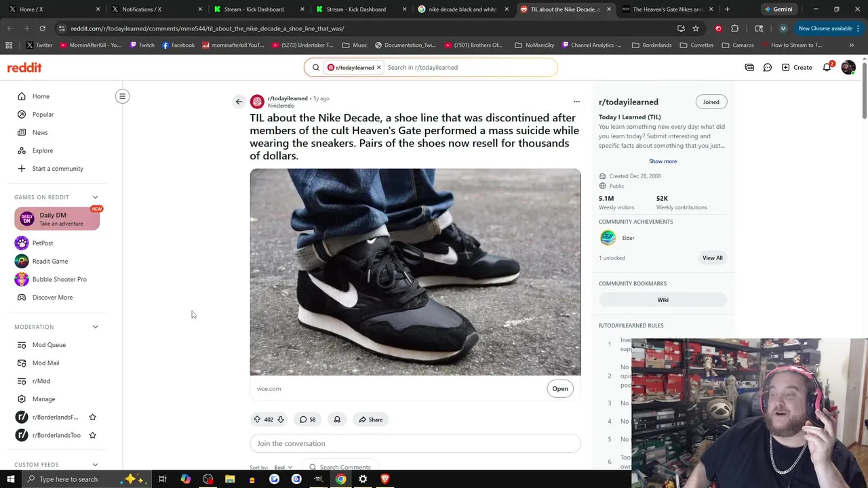Open News in sidebar
The image size is (868, 488).
pos(58,132)
